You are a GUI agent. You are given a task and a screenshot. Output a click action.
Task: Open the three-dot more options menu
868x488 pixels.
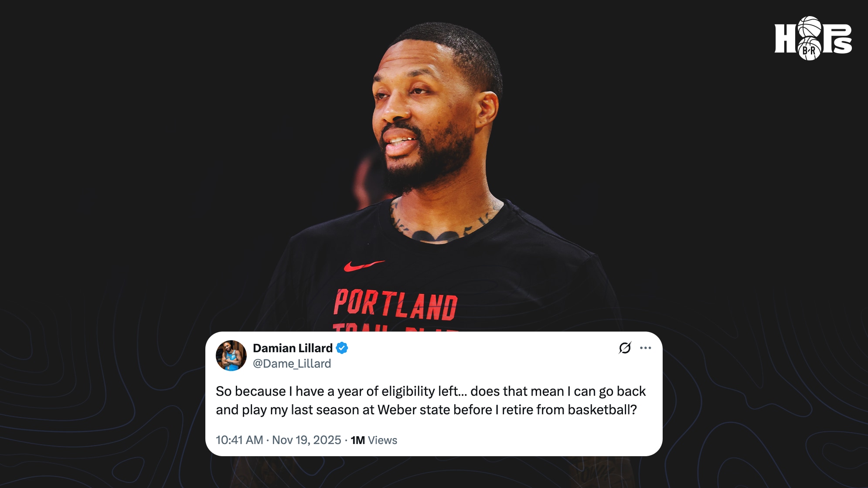click(x=645, y=348)
